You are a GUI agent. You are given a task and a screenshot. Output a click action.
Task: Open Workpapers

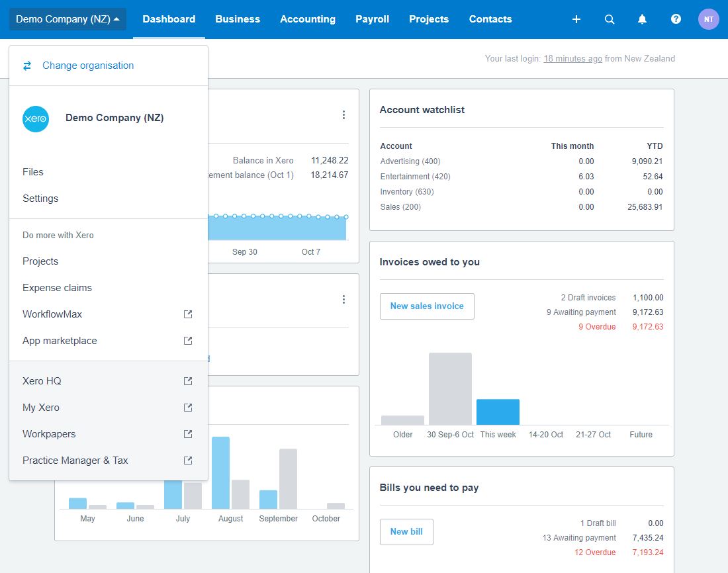[108, 434]
